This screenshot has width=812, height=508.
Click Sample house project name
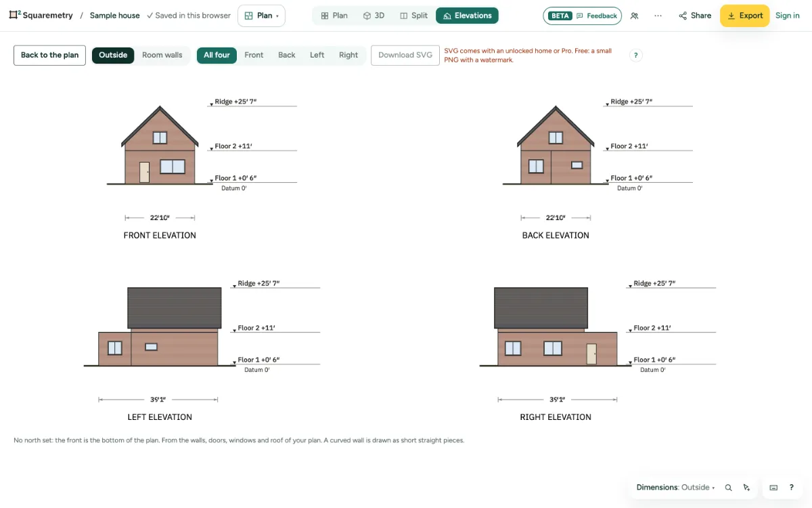point(115,16)
